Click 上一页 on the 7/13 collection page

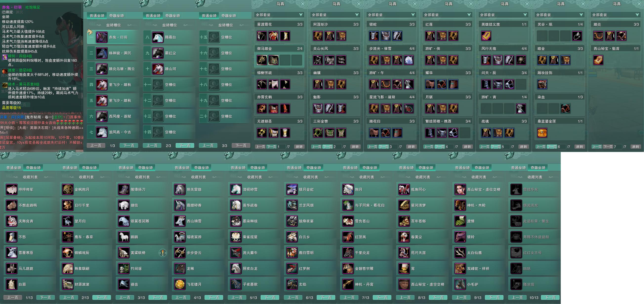(x=349, y=298)
